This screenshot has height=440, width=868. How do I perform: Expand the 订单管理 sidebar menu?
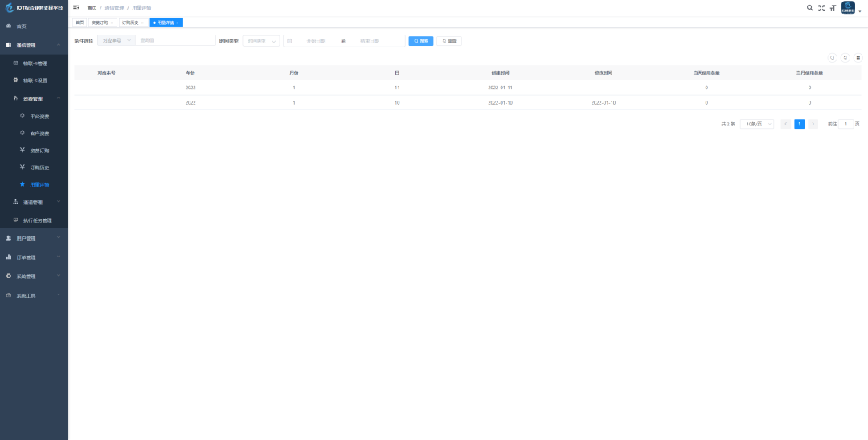tap(34, 257)
